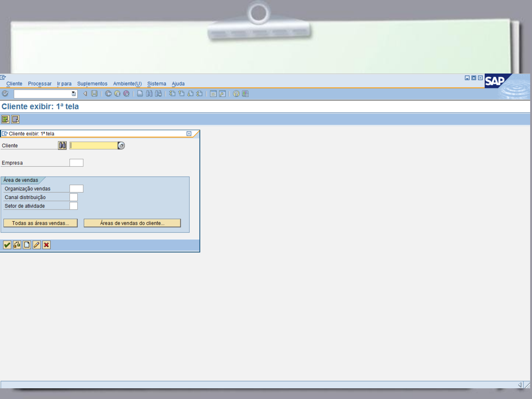Select the pencil Change icon in the dialog
This screenshot has width=532, height=399.
click(x=36, y=245)
